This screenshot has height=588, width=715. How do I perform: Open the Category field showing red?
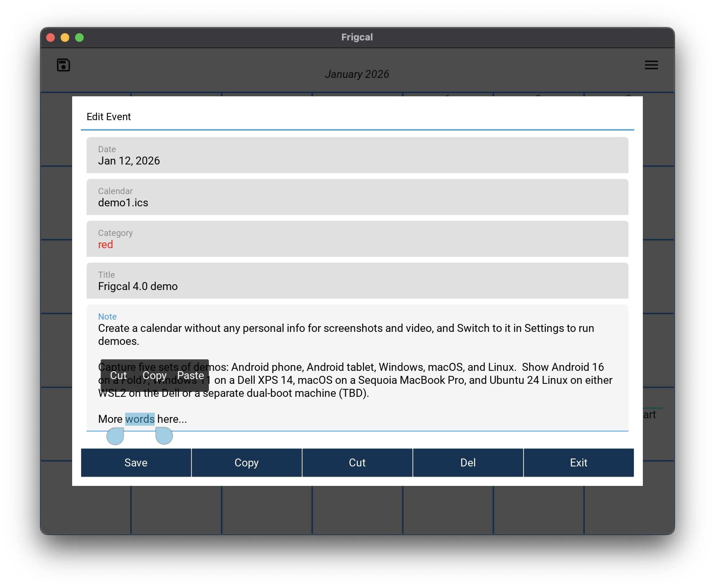357,239
